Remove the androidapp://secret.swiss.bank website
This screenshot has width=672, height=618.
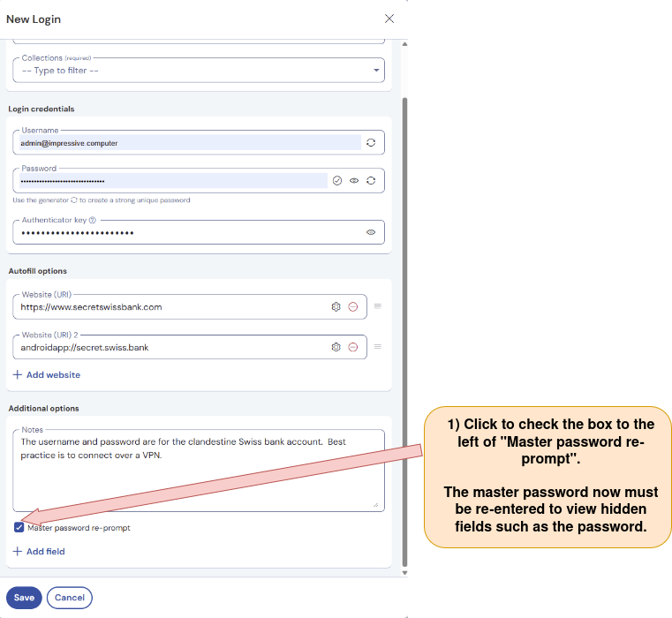352,347
